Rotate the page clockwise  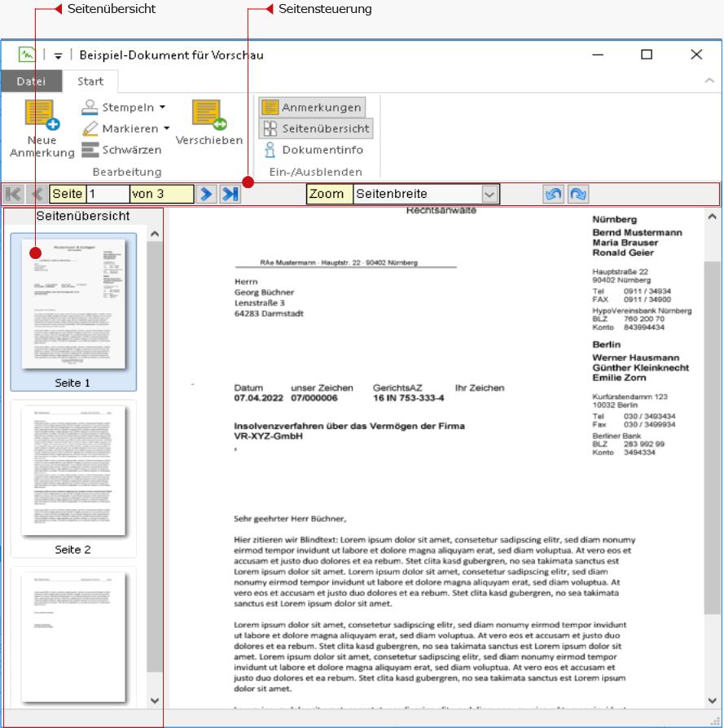pyautogui.click(x=578, y=194)
